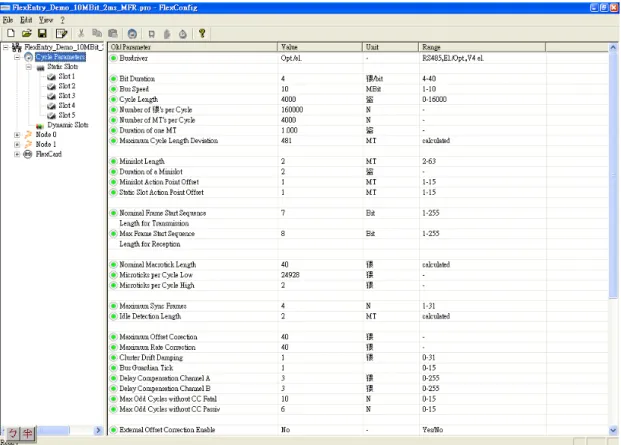This screenshot has height=445, width=621.
Task: Click the Busdriver value Opt./el.
Action: pyautogui.click(x=291, y=58)
